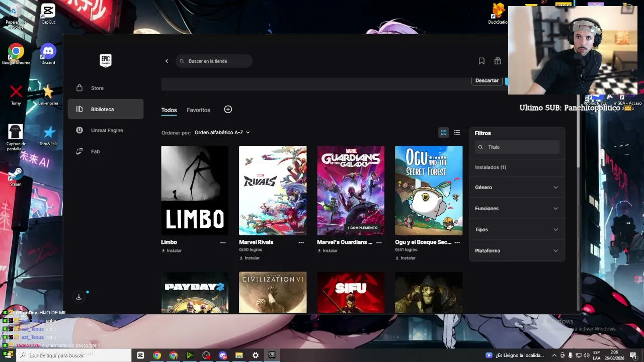Open the three-dot menu for Marvel Rivals

click(x=301, y=242)
